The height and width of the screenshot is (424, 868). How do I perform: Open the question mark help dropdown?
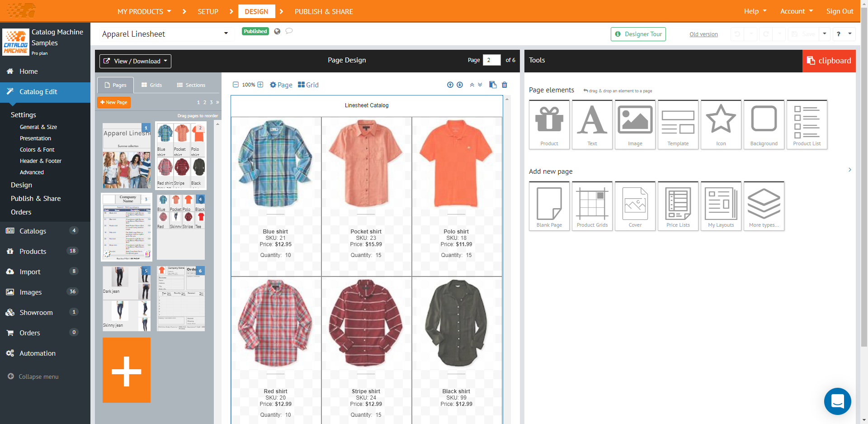coord(844,34)
